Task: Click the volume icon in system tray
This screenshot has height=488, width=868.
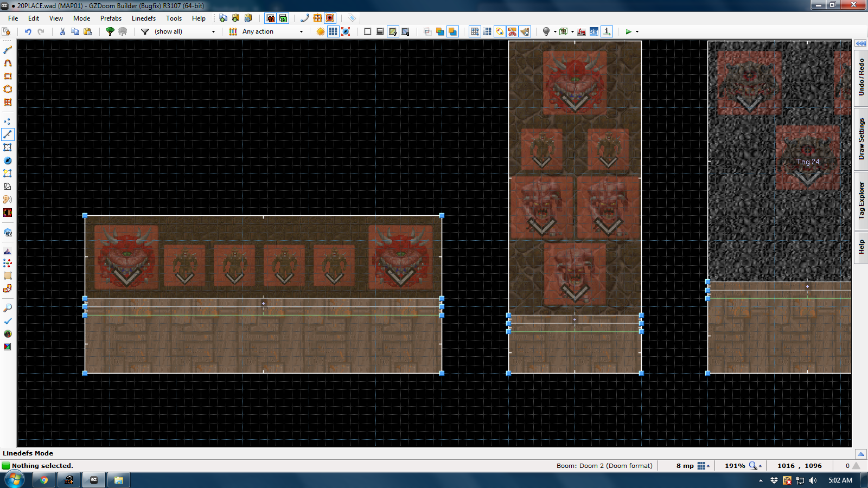Action: (813, 480)
